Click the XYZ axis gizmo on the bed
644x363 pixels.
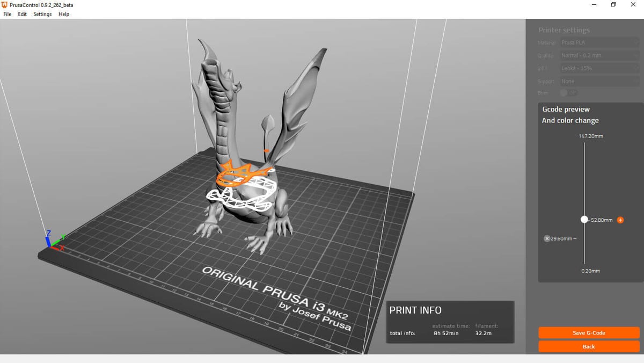pyautogui.click(x=55, y=241)
